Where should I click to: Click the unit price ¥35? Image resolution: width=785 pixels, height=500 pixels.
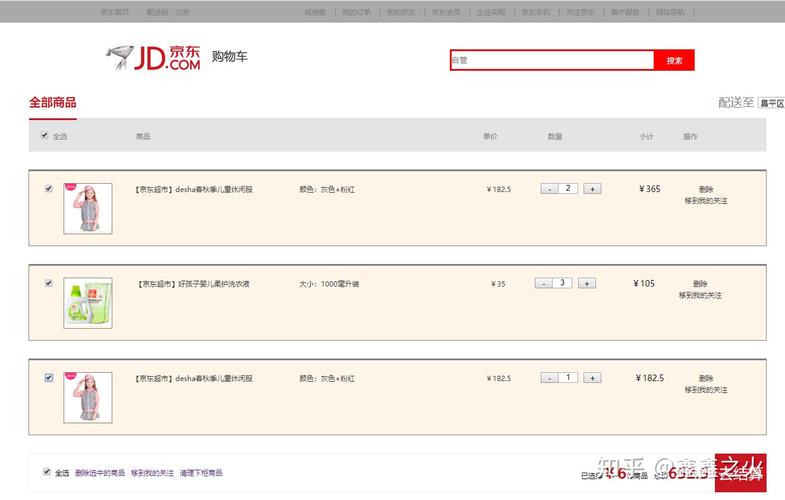coord(498,284)
